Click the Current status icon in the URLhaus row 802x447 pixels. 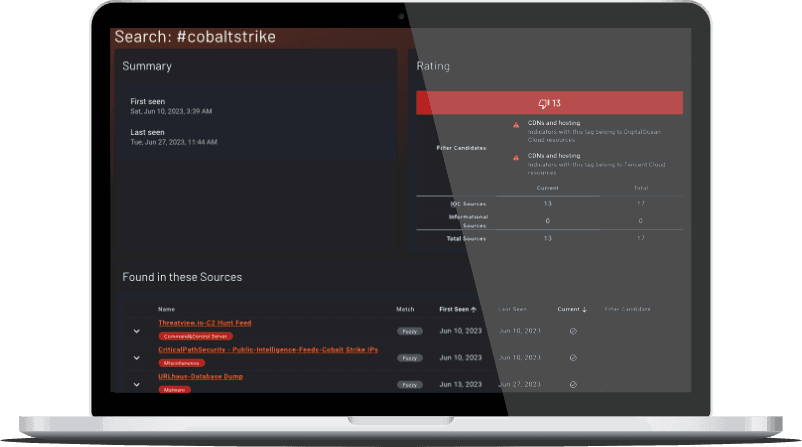[573, 385]
